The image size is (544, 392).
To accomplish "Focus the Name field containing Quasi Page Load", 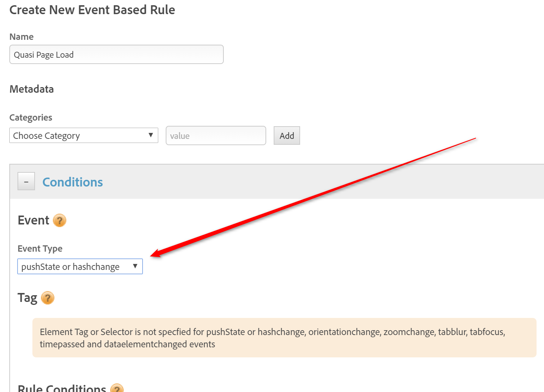I will [x=116, y=55].
